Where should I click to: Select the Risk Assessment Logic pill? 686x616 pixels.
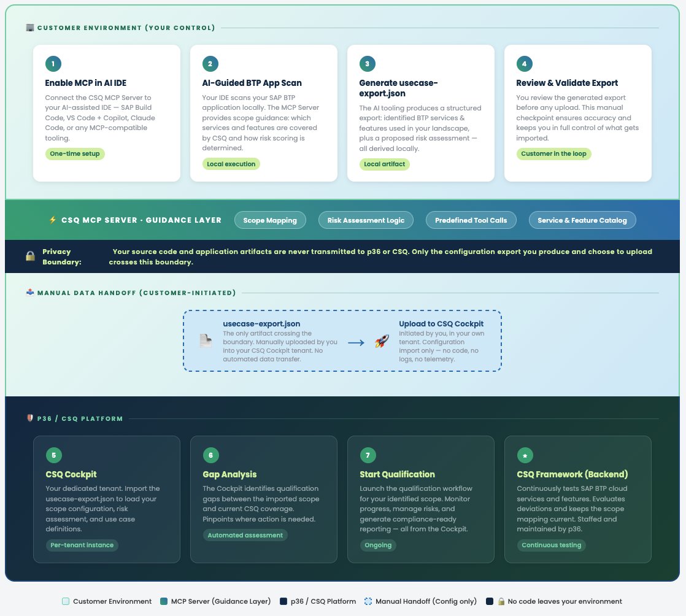coord(366,220)
